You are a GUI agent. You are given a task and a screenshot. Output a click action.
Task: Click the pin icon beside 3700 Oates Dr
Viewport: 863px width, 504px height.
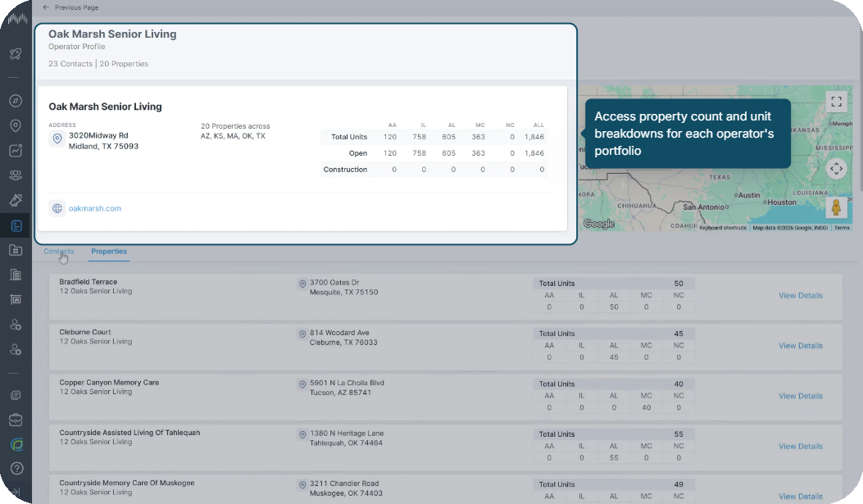302,284
